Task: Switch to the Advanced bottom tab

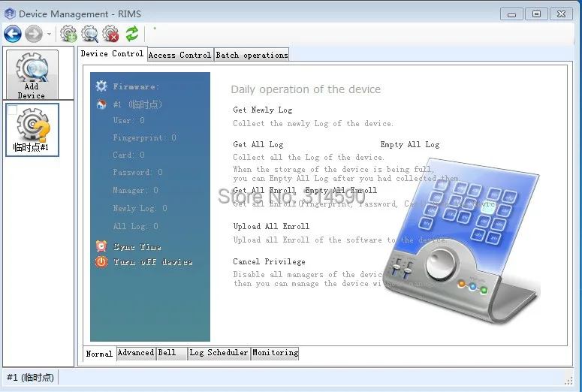Action: click(x=136, y=353)
